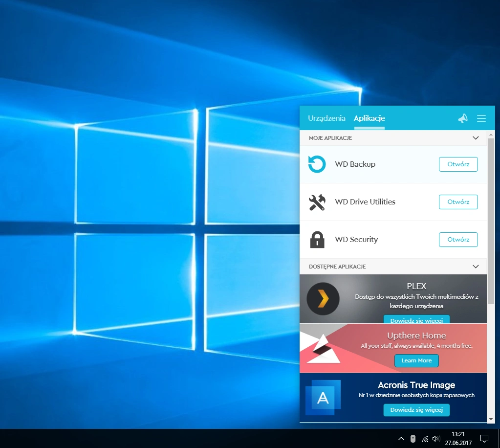Open WD Backup with Otwórz button
The height and width of the screenshot is (448, 500).
[458, 164]
